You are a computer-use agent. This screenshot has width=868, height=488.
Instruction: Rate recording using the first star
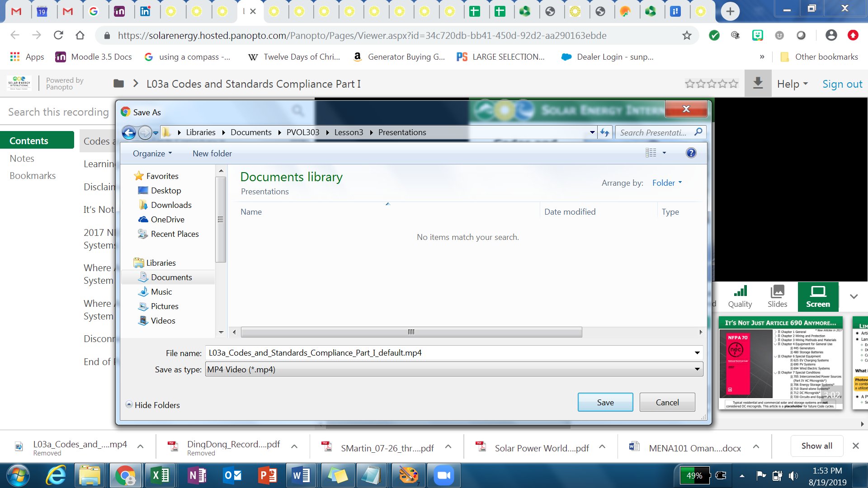[689, 84]
